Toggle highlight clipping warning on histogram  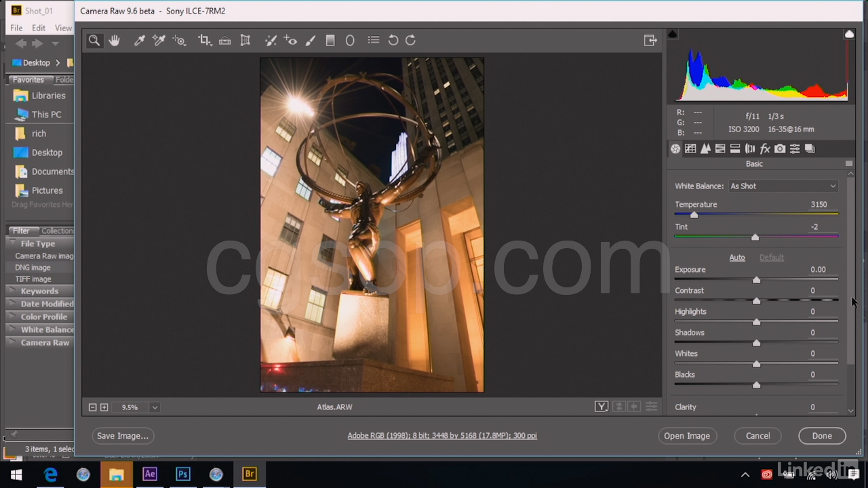[x=849, y=34]
